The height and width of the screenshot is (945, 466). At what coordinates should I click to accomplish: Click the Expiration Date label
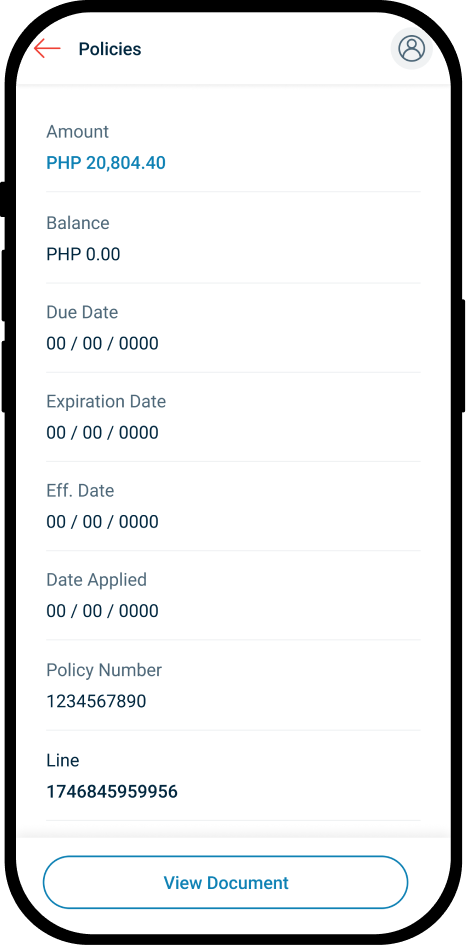(x=106, y=401)
